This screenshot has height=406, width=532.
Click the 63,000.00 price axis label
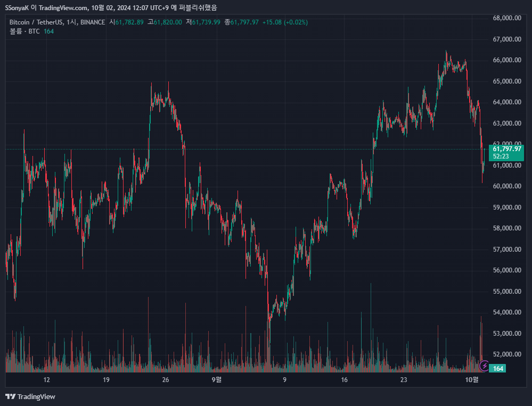[507, 123]
